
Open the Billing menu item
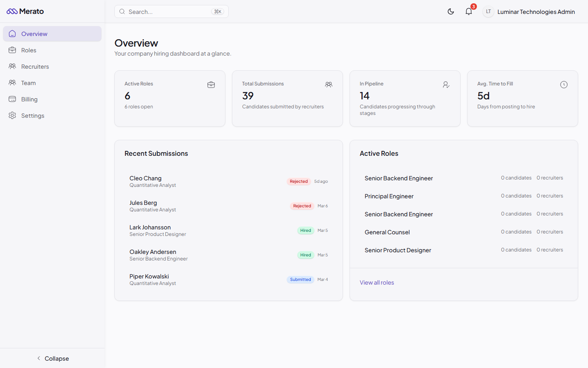tap(29, 99)
